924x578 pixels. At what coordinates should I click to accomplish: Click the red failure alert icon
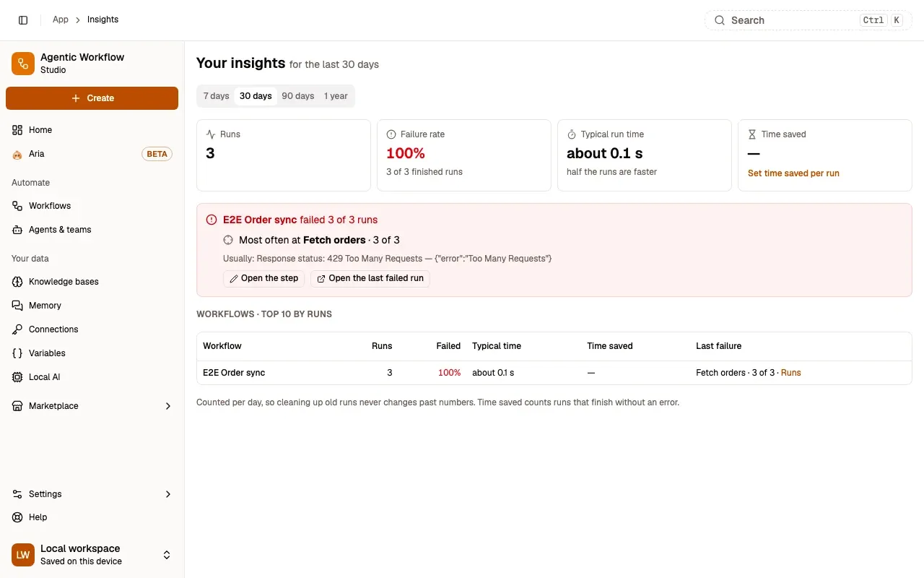(212, 220)
